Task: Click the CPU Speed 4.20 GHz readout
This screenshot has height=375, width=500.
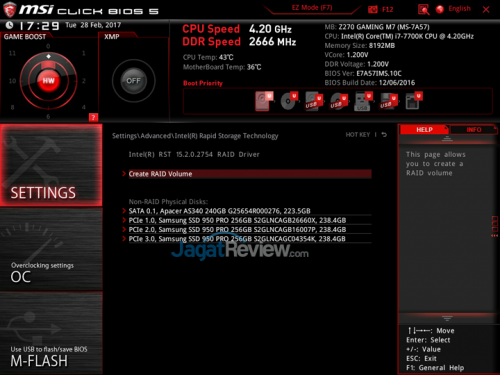Action: [x=237, y=29]
